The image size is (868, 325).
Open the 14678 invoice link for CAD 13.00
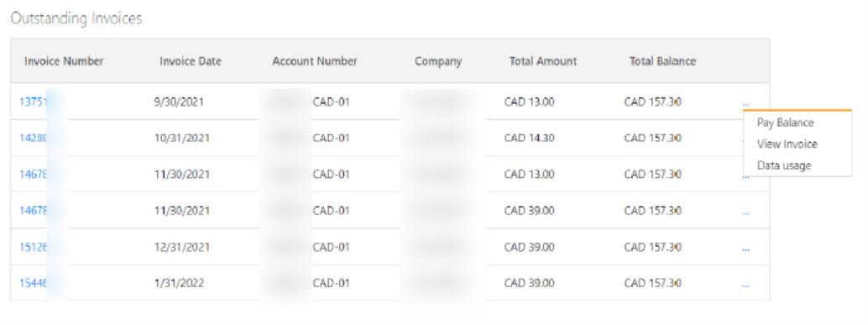coord(34,175)
